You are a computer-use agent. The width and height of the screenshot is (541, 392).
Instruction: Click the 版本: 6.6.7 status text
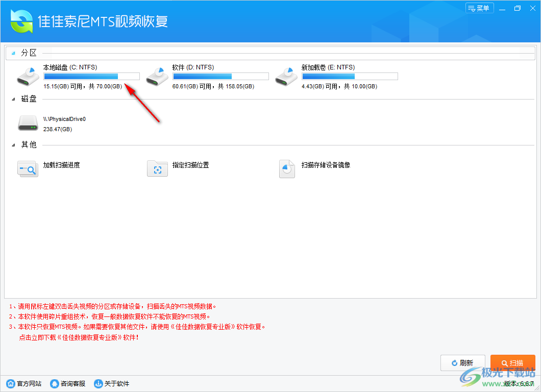tap(519, 383)
